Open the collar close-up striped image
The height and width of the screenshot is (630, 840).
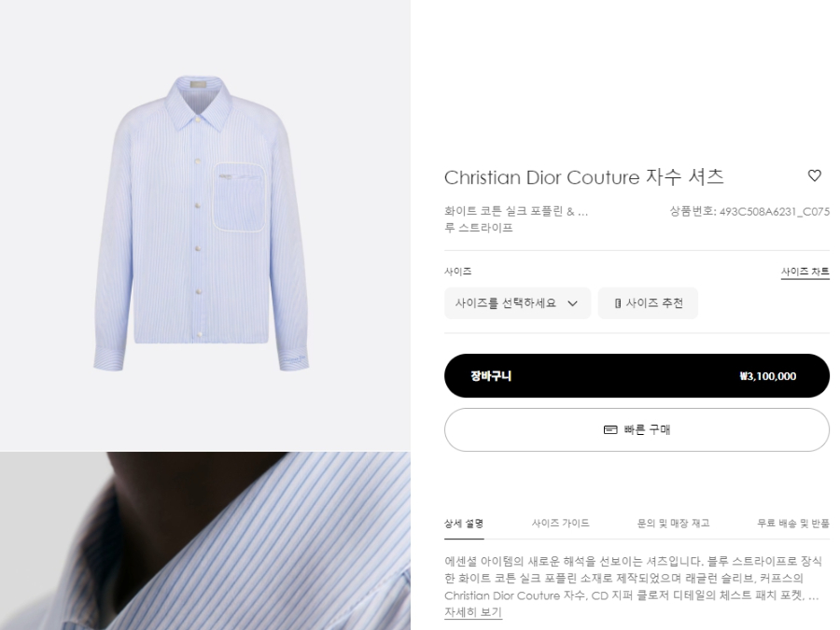click(205, 541)
